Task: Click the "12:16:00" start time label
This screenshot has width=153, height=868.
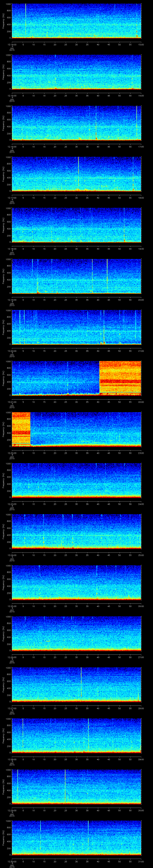Action: pyautogui.click(x=12, y=146)
